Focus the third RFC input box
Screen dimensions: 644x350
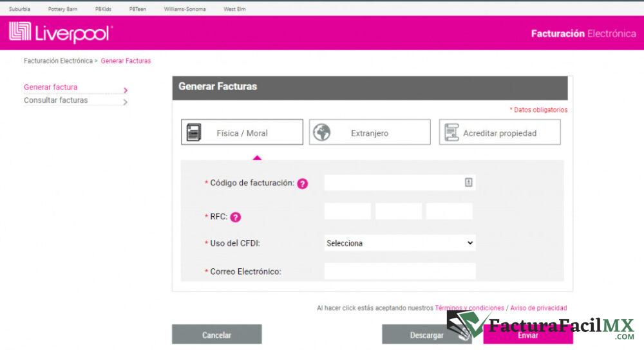450,211
